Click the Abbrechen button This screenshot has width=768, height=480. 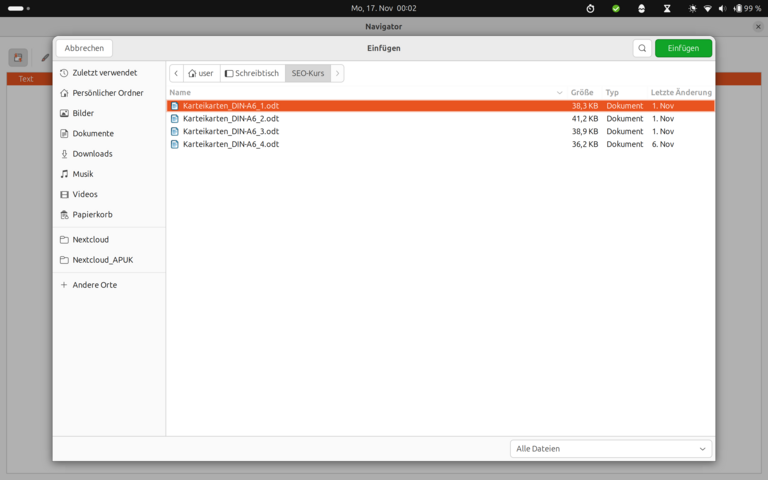[84, 48]
